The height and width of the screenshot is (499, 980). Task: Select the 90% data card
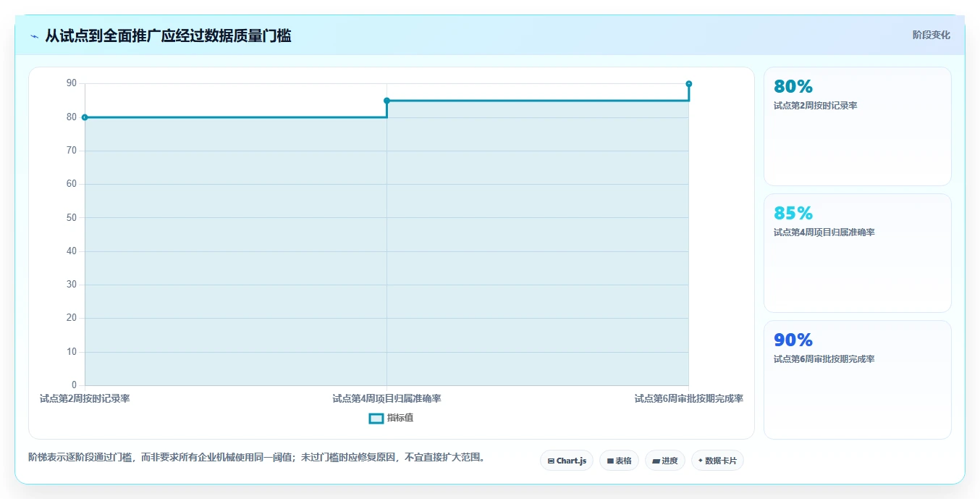857,380
